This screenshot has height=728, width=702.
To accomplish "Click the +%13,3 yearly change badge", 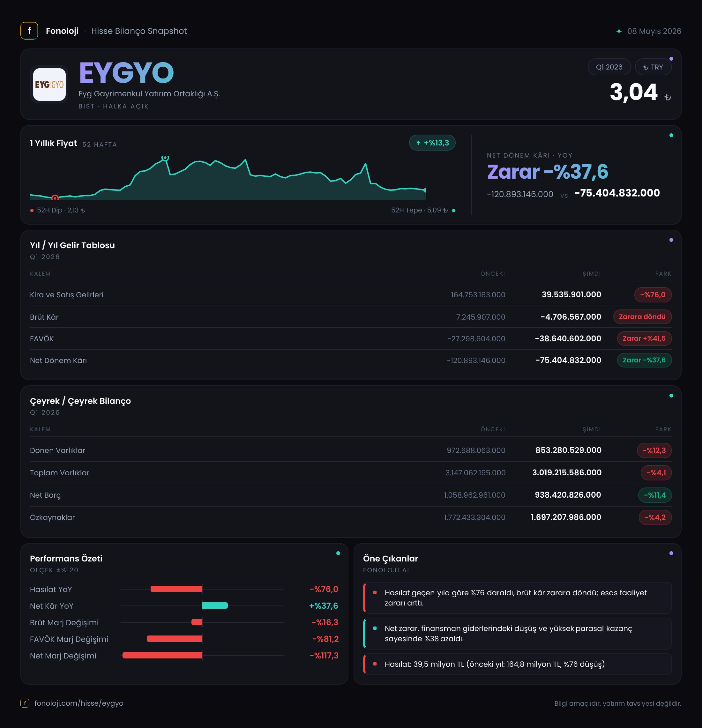I will (x=432, y=143).
